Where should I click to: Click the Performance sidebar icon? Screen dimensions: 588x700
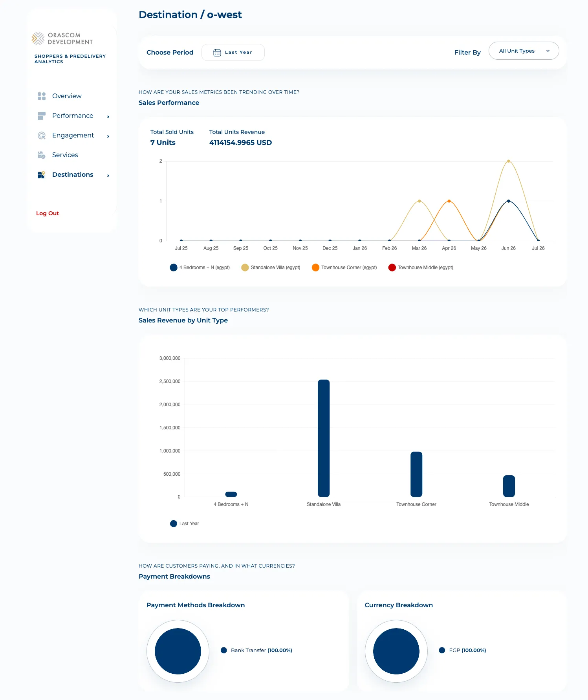[42, 116]
